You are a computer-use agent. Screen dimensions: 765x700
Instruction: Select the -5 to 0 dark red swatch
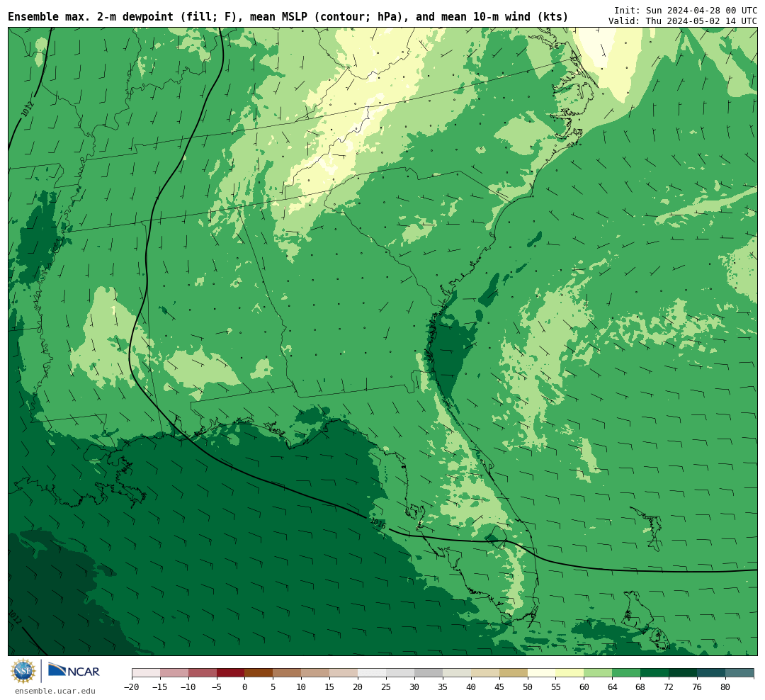coord(231,673)
